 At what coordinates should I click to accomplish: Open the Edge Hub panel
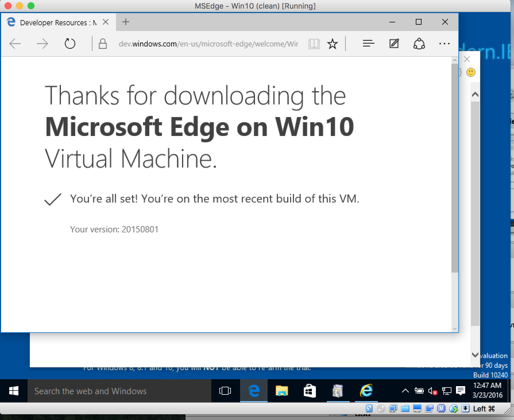tap(368, 44)
